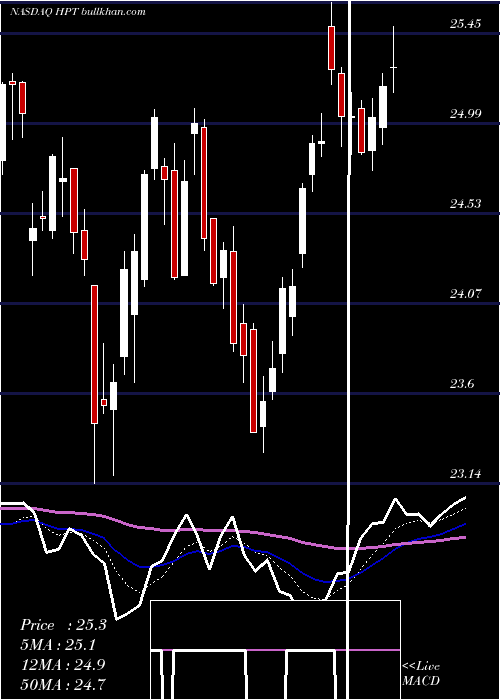The image size is (500, 700).
Task: Click the last candlestick with long upper wick
Action: point(393,60)
